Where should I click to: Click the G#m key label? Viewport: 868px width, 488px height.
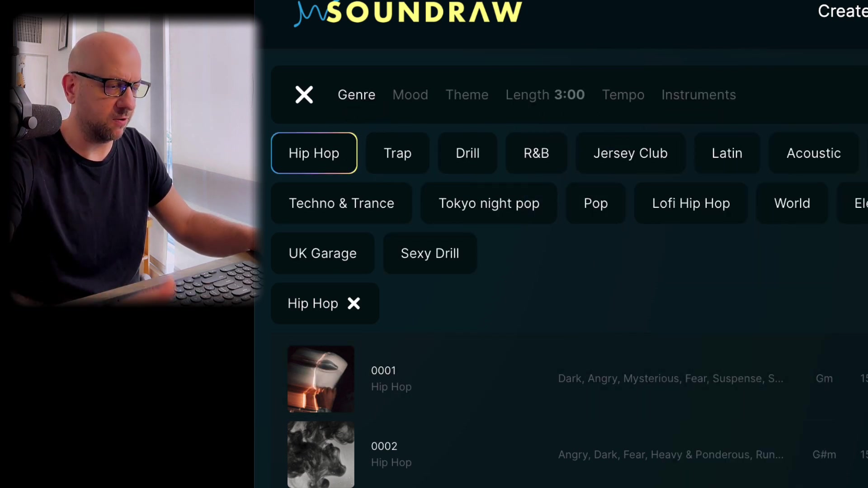click(824, 455)
